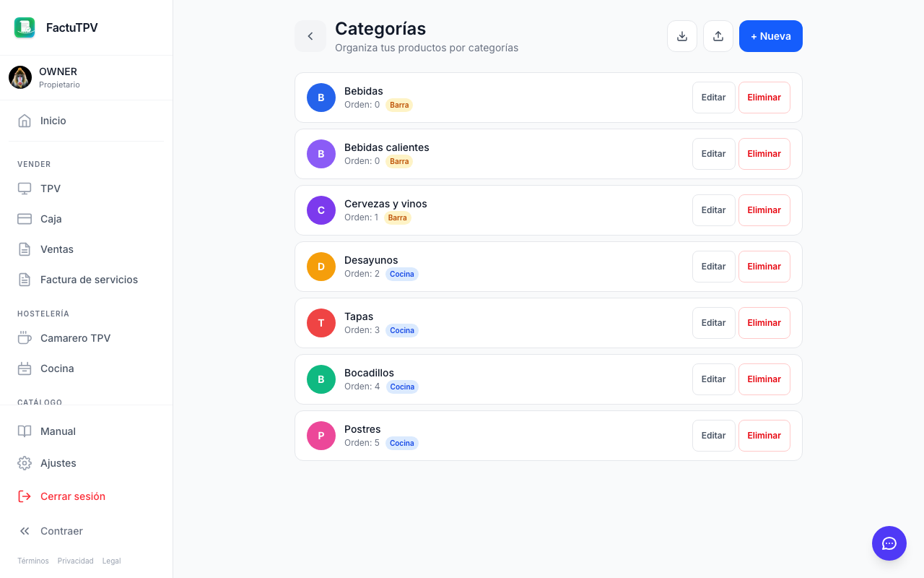Open Camarero TPV
The height and width of the screenshot is (578, 924).
tap(87, 338)
